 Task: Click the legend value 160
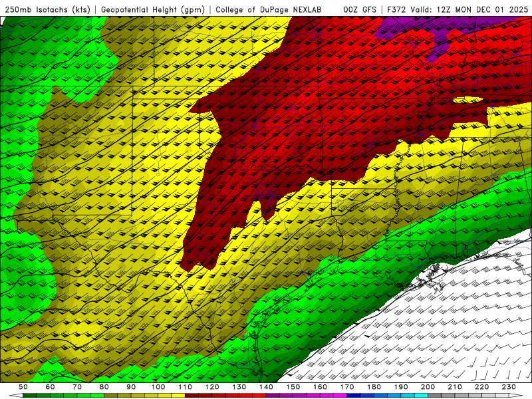click(x=320, y=387)
